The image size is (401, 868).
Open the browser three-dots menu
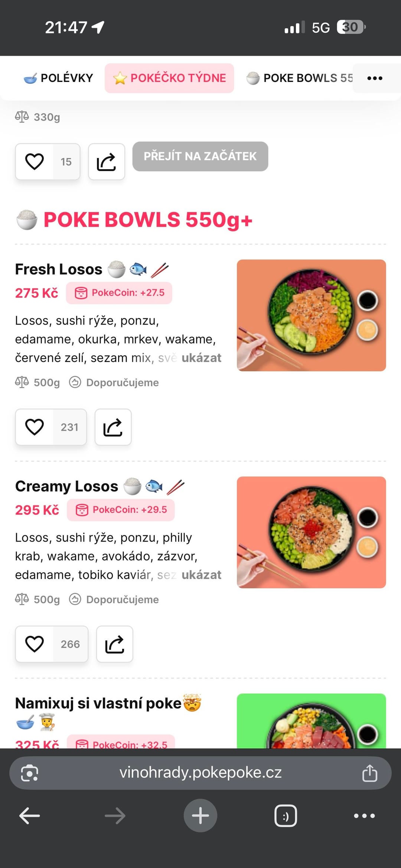364,816
